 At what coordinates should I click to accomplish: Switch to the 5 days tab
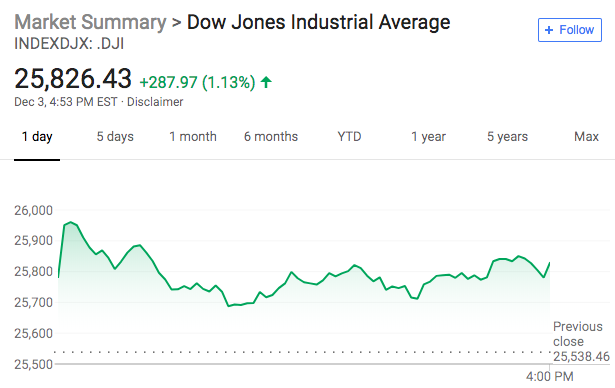(115, 137)
